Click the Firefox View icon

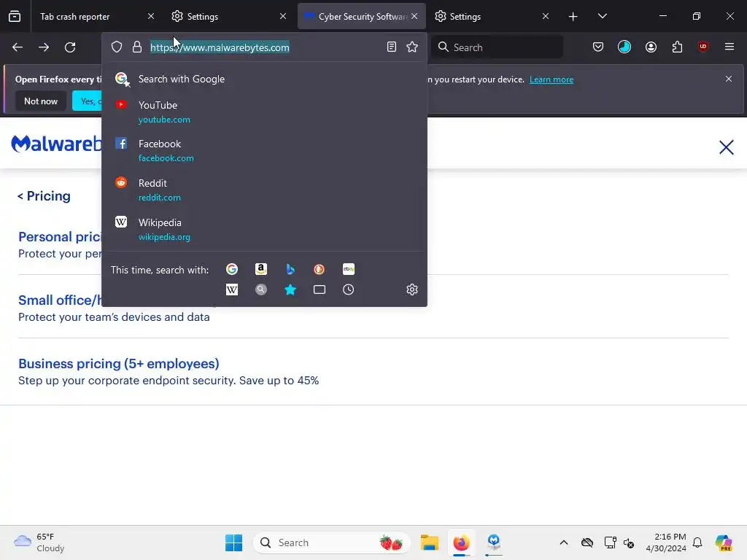click(15, 16)
